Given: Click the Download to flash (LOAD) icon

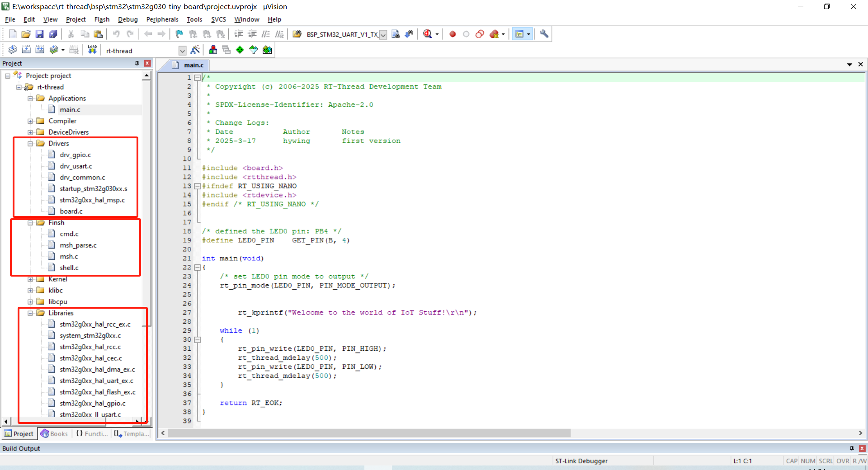Looking at the screenshot, I should (92, 50).
